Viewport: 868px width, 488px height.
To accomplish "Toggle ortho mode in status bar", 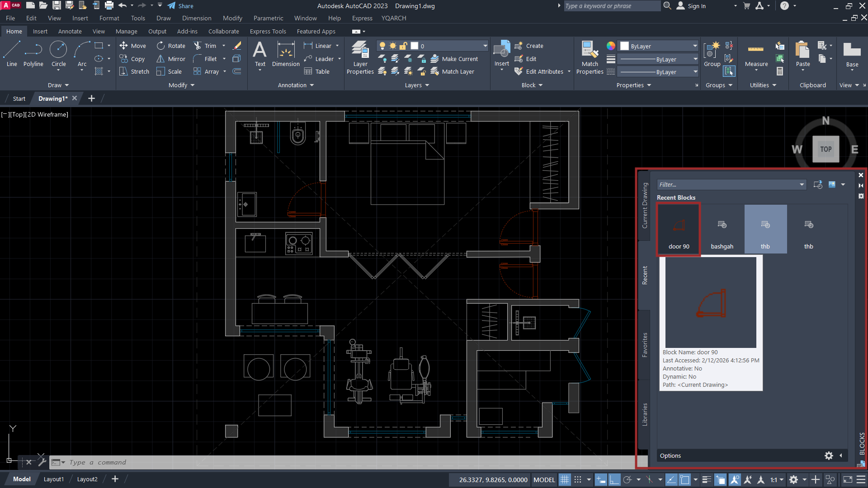I will tap(614, 479).
